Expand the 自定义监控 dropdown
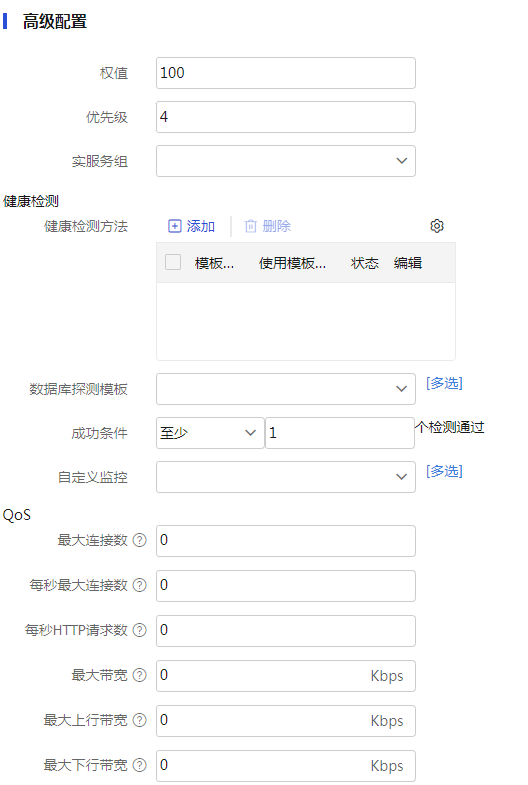The height and width of the screenshot is (785, 528). pos(286,477)
